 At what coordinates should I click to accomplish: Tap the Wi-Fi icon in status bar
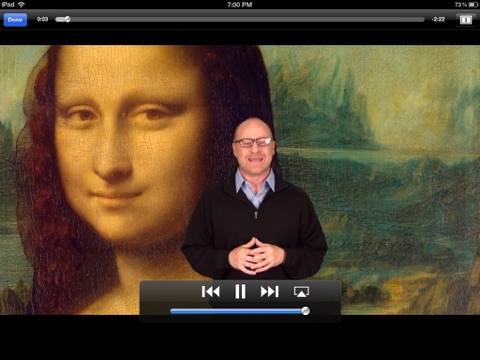click(21, 5)
